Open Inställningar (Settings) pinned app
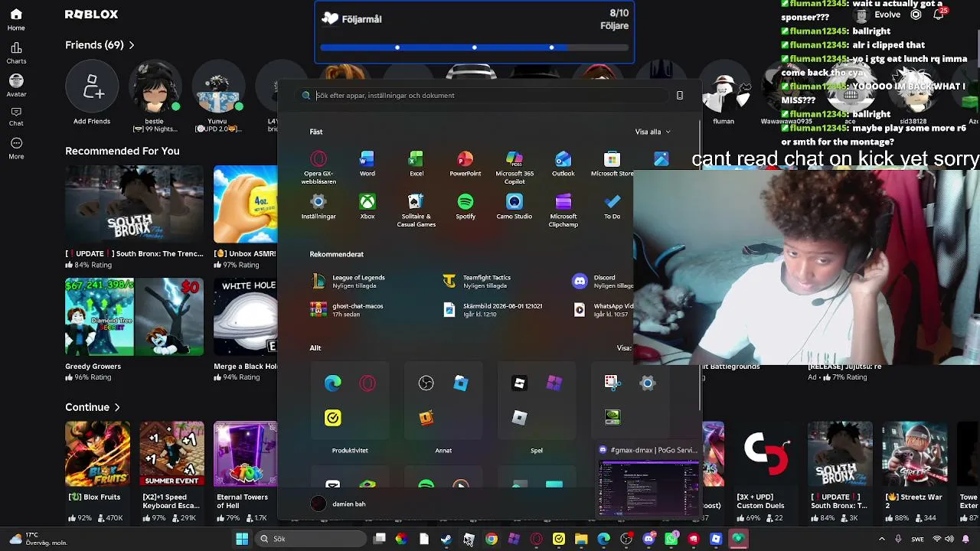The width and height of the screenshot is (980, 551). [x=318, y=207]
